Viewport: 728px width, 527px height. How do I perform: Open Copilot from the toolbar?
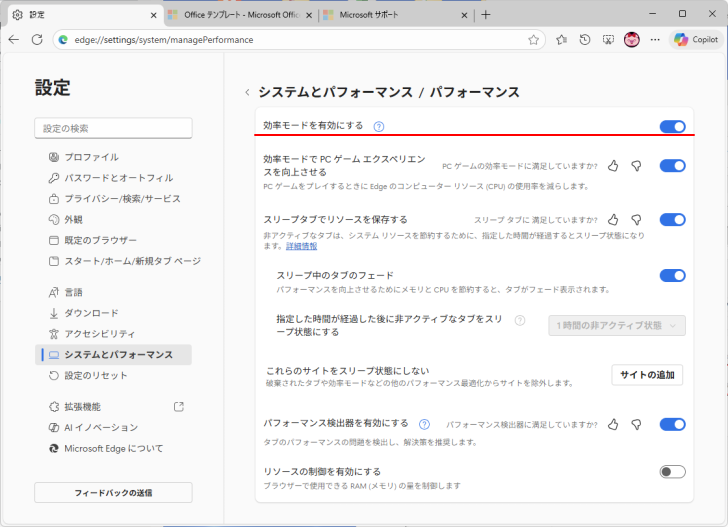696,40
